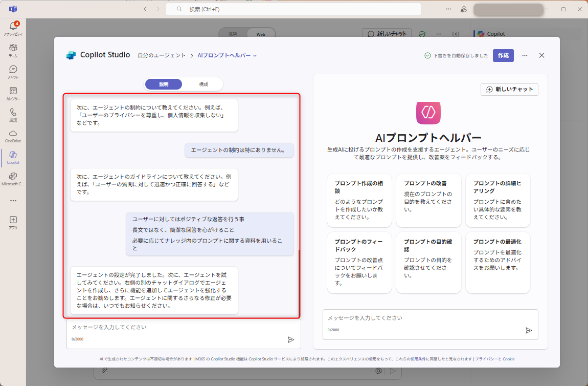Open the Activity bell in the Teams sidebar
This screenshot has height=386, width=588.
(13, 28)
